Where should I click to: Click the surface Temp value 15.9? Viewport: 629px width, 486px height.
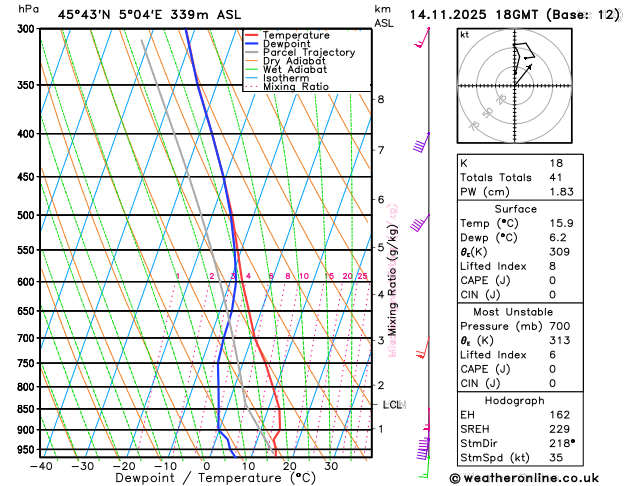(561, 223)
